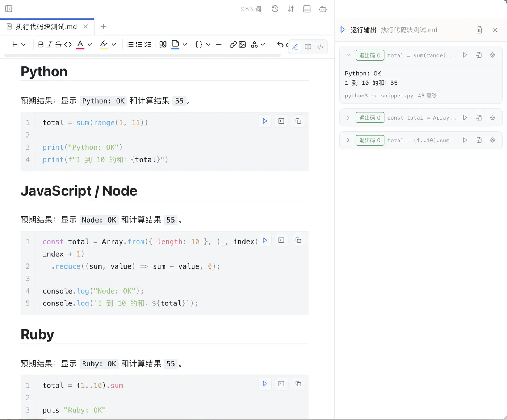The height and width of the screenshot is (420, 507).
Task: Open version history clock icon
Action: click(x=275, y=9)
